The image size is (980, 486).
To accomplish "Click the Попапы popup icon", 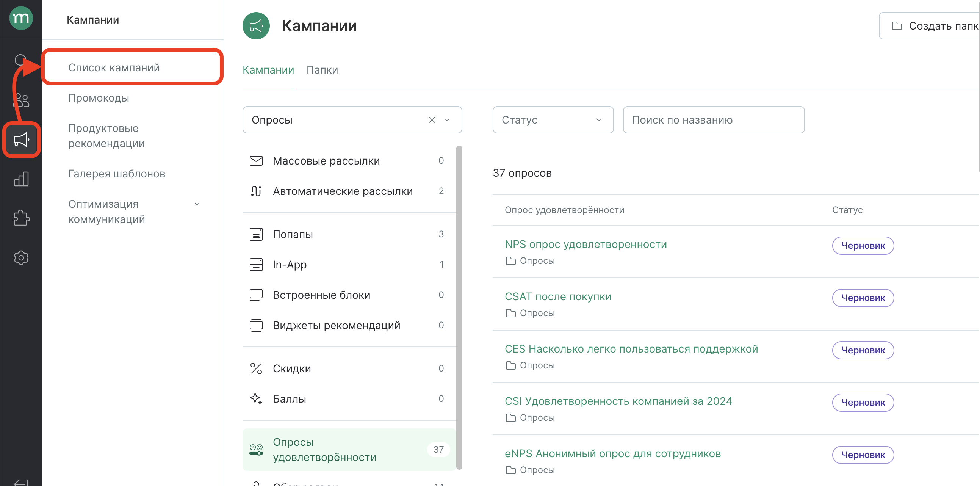I will click(256, 234).
